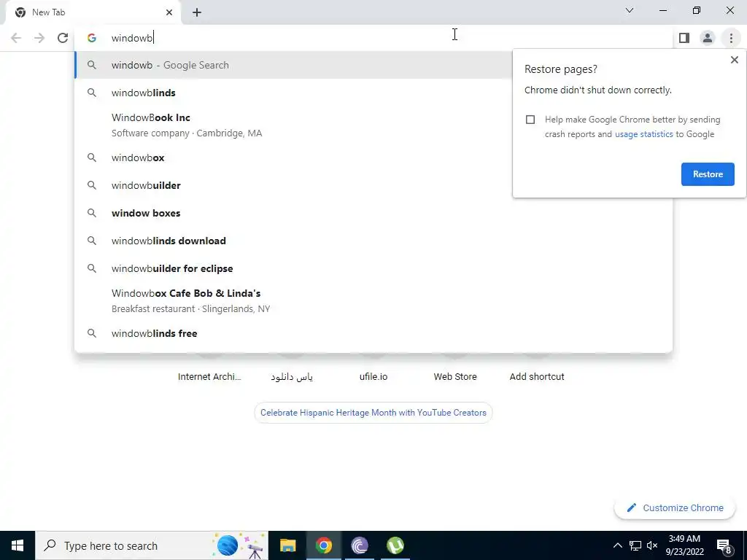The width and height of the screenshot is (747, 560).
Task: Open the side panel icon
Action: (684, 38)
